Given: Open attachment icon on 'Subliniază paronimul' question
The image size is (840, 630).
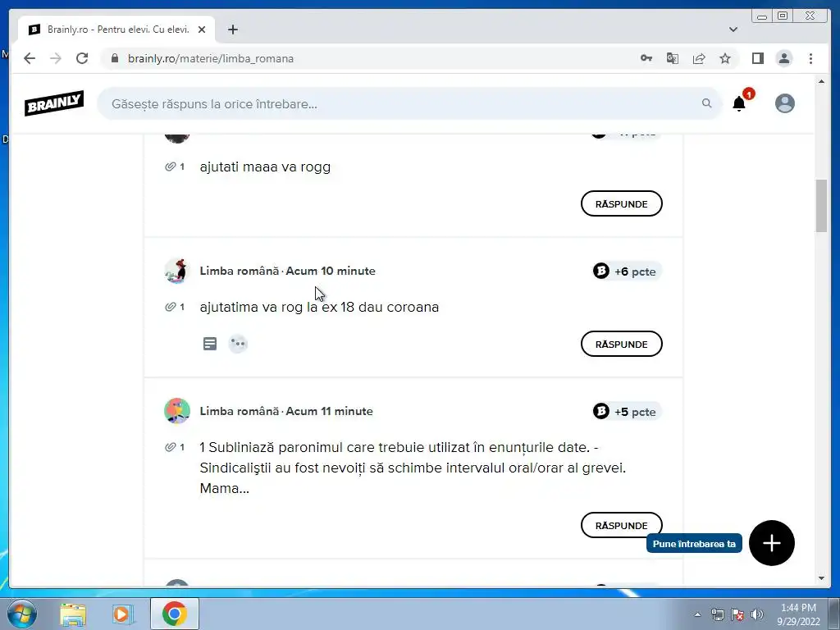Looking at the screenshot, I should [x=171, y=447].
